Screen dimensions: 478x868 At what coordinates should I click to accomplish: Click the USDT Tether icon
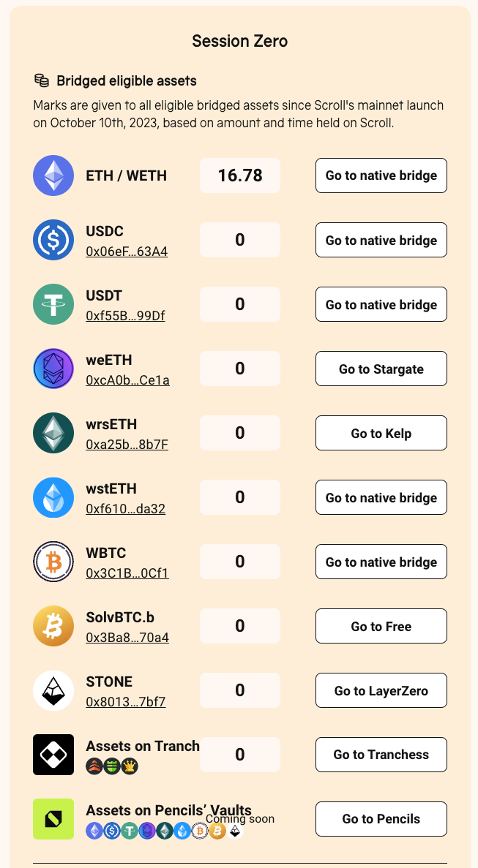(x=53, y=304)
